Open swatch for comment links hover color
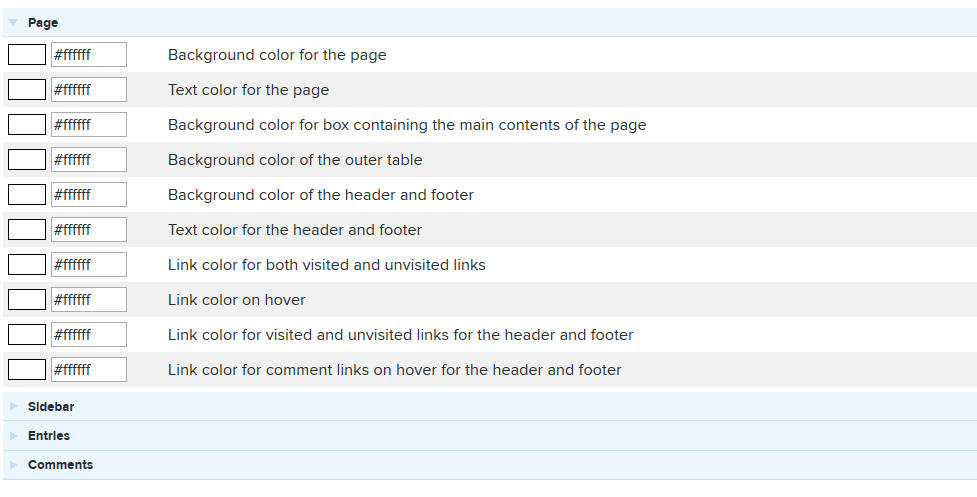The width and height of the screenshot is (977, 497). (x=27, y=369)
